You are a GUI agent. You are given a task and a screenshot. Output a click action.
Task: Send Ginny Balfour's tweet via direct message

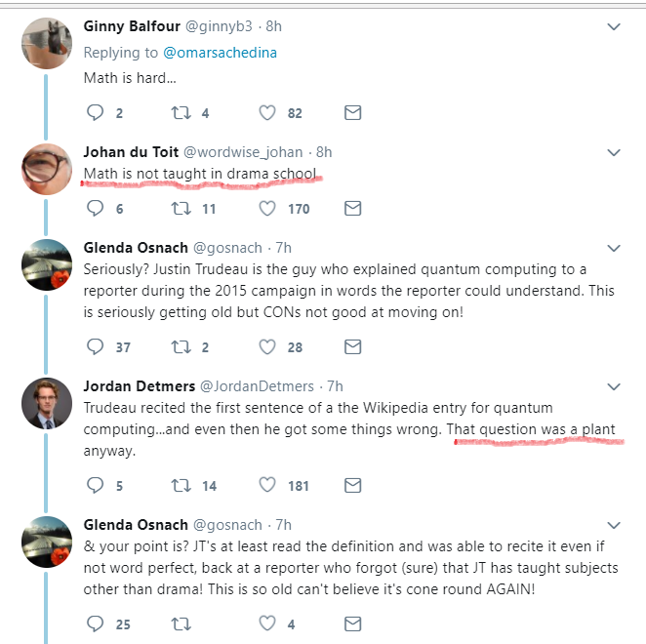[x=353, y=113]
